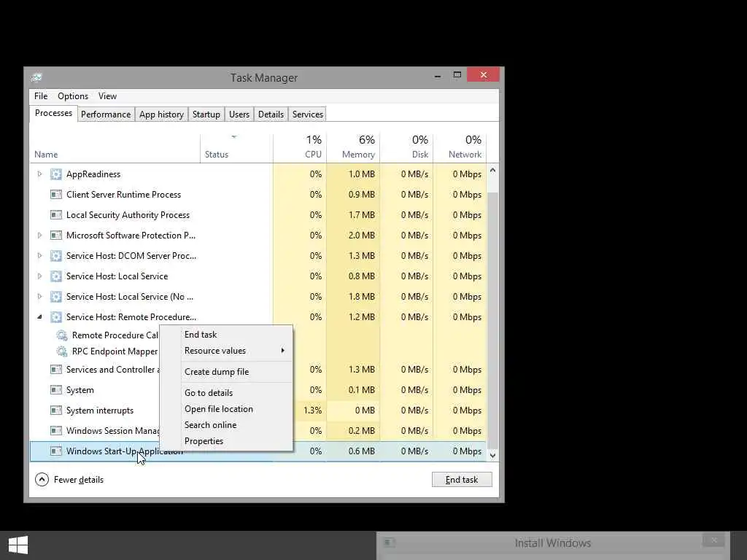Expand Microsoft Software Protection process group
747x560 pixels.
pyautogui.click(x=39, y=236)
